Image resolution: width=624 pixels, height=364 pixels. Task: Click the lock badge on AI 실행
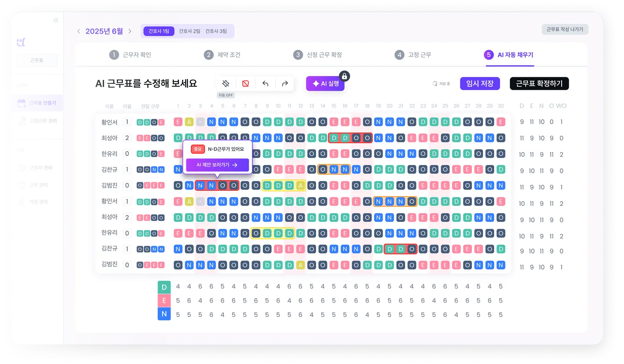pyautogui.click(x=344, y=76)
